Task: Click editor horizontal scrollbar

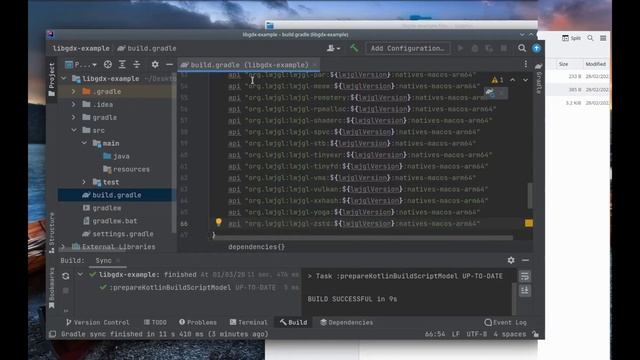Action: click(363, 237)
